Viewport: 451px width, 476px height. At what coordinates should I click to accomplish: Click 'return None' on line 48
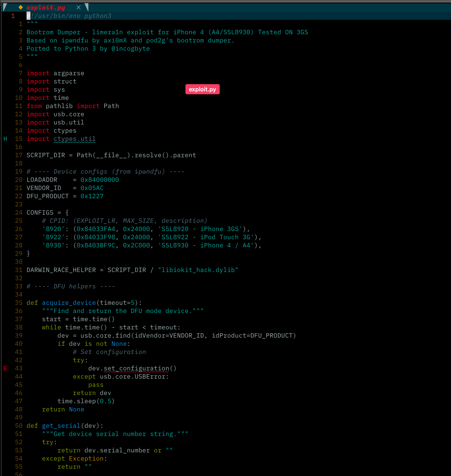point(63,409)
